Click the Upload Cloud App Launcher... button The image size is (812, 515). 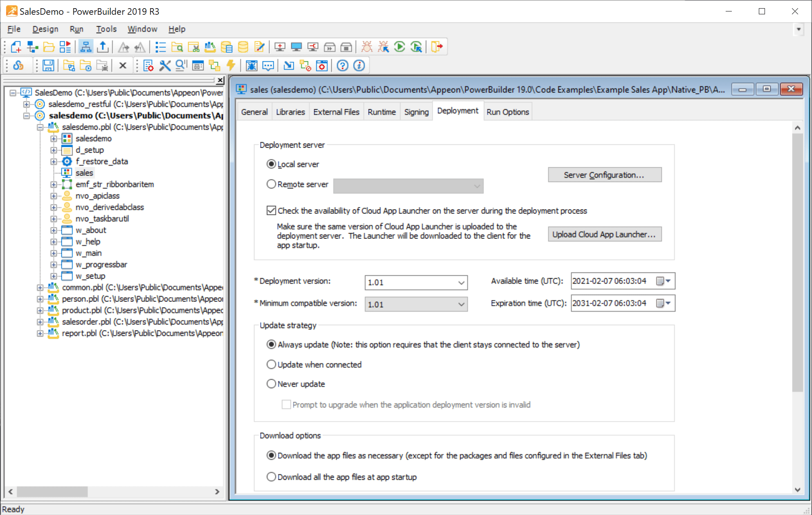(605, 234)
